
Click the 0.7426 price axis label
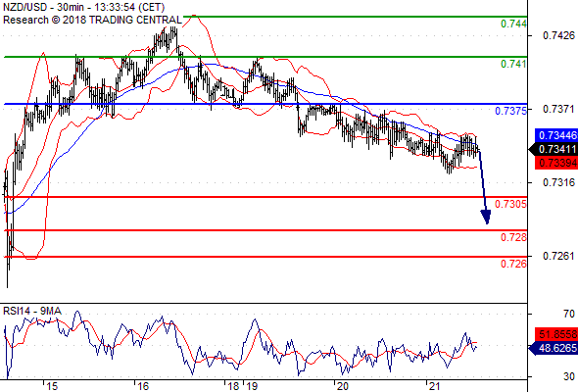pyautogui.click(x=558, y=35)
